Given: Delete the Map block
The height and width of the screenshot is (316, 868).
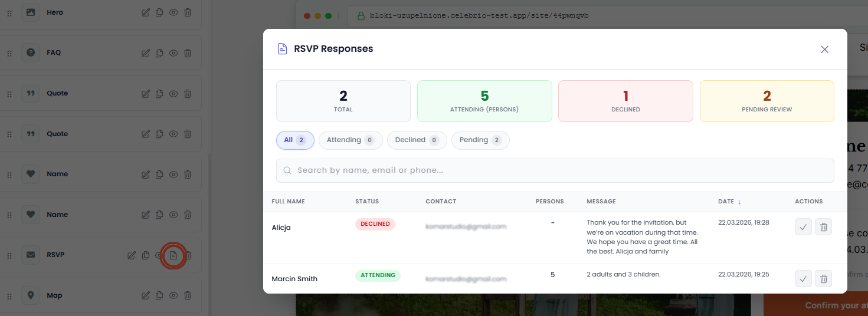Looking at the screenshot, I should tap(188, 295).
